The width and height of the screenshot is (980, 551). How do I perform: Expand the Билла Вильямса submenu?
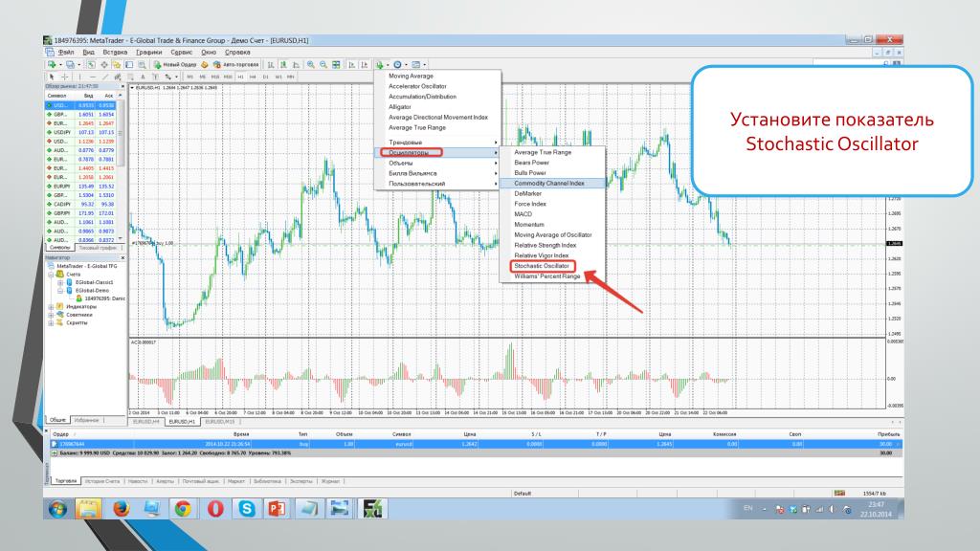pyautogui.click(x=437, y=173)
